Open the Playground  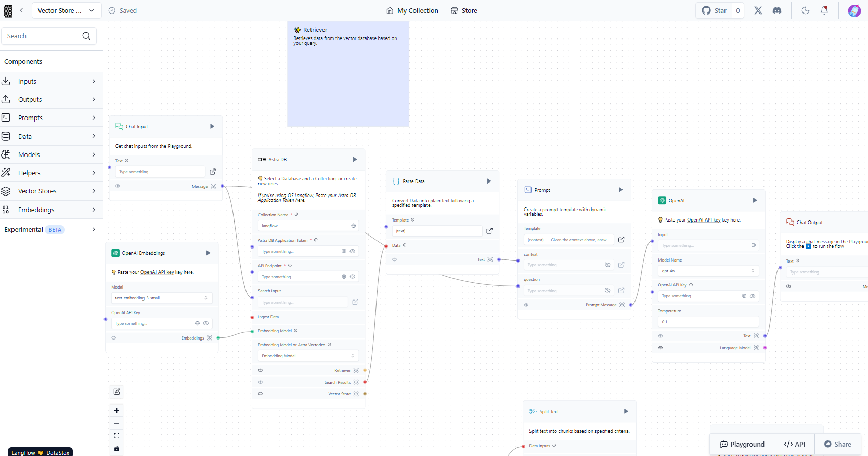click(742, 444)
